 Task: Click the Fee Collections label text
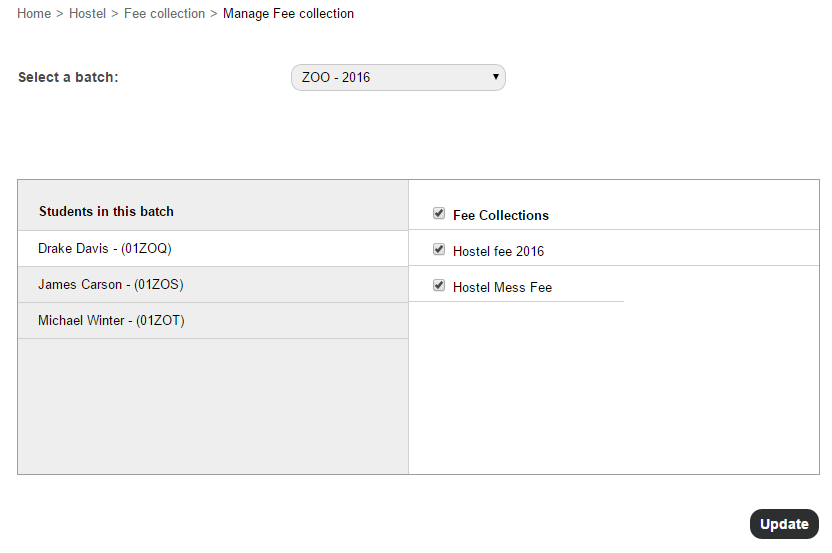[501, 215]
